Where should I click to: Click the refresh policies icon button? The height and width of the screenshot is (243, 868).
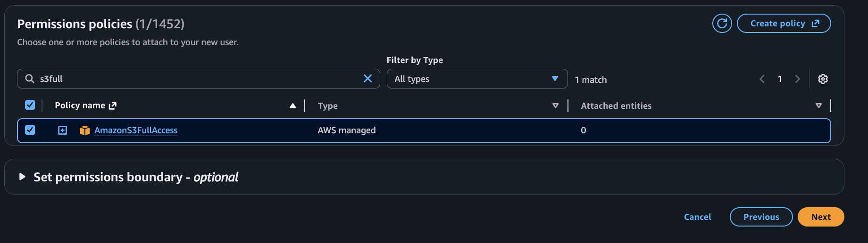click(x=722, y=23)
